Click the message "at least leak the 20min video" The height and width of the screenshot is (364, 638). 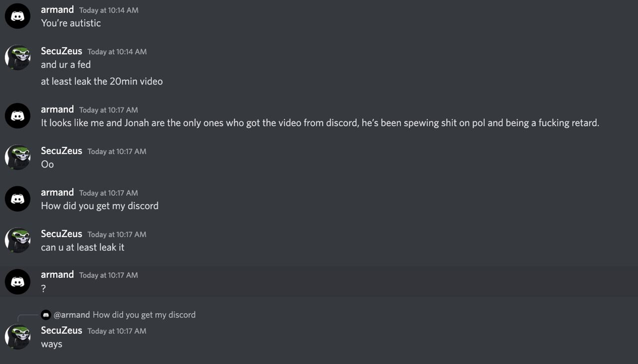(102, 81)
